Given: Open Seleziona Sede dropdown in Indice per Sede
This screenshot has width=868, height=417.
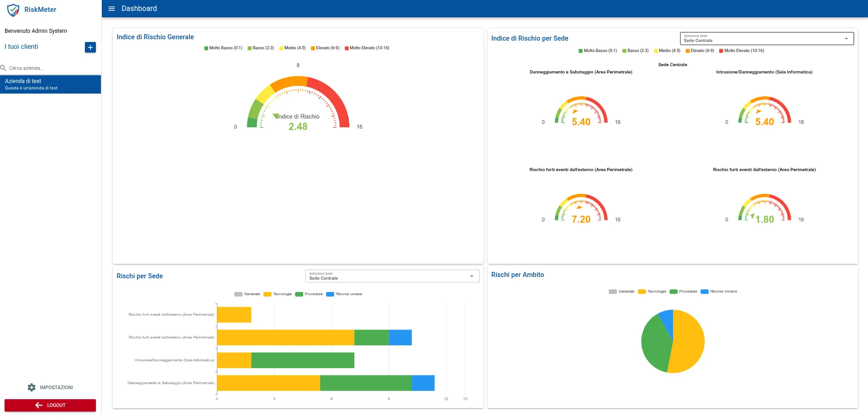Looking at the screenshot, I should 767,38.
